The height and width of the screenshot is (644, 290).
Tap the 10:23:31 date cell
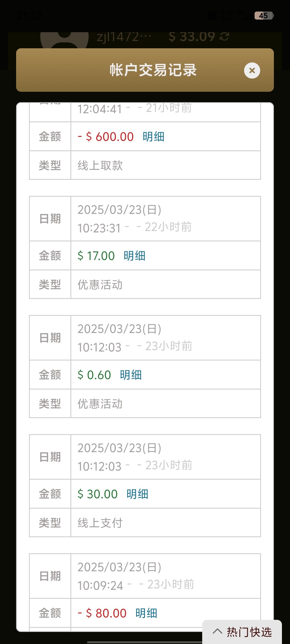click(165, 219)
